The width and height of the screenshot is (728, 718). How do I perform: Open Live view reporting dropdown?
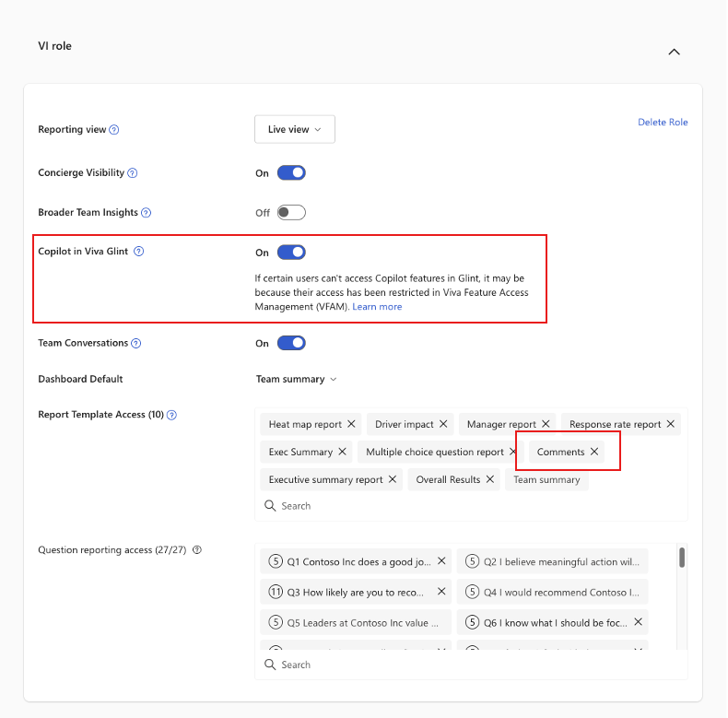[294, 129]
